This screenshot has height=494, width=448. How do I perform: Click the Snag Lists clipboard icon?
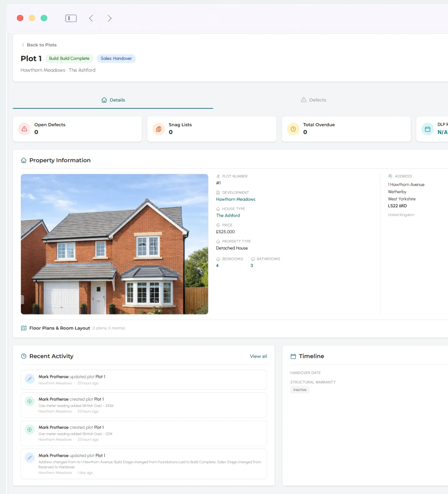coord(159,129)
